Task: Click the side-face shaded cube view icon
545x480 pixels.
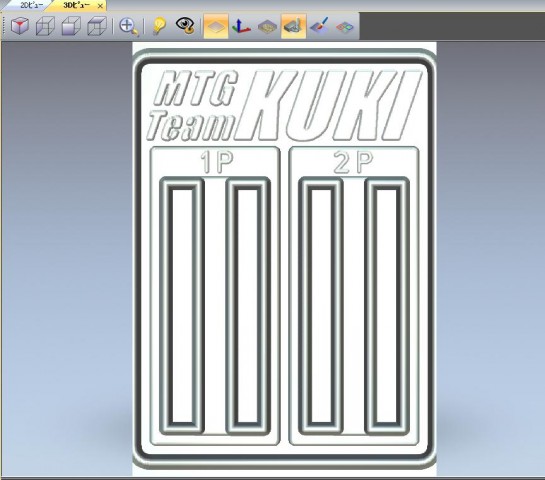Action: [96, 26]
